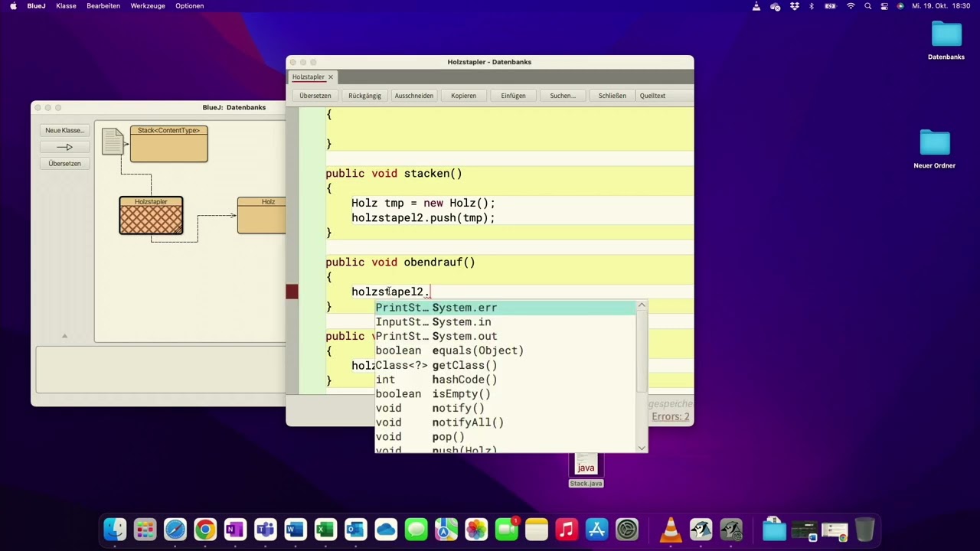Open App Store from the dock
This screenshot has width=980, height=551.
[596, 529]
